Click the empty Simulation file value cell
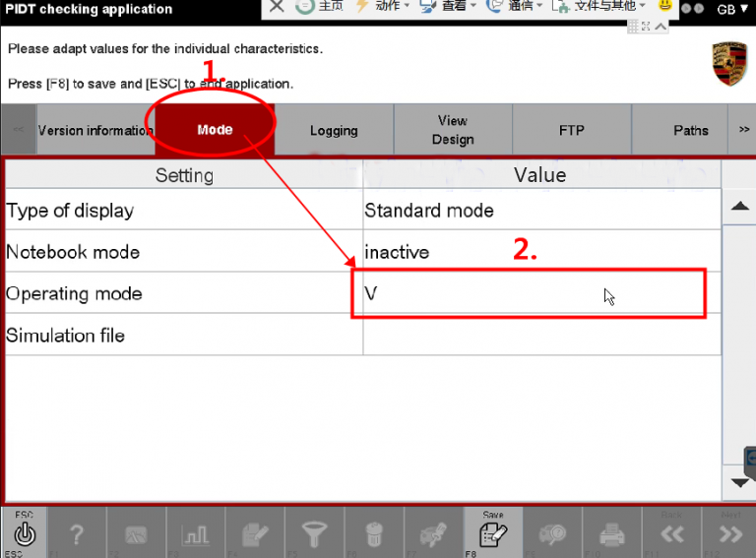This screenshot has height=558, width=756. pos(541,335)
